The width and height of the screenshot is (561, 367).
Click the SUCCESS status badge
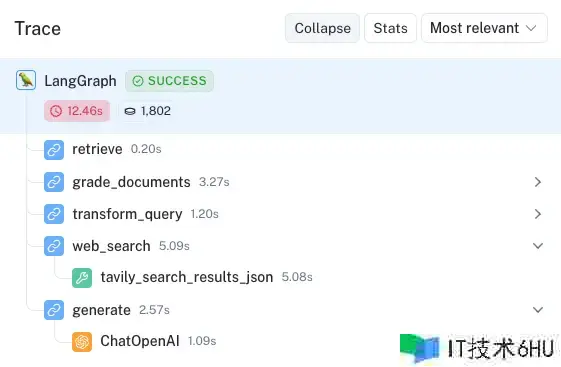pyautogui.click(x=169, y=81)
